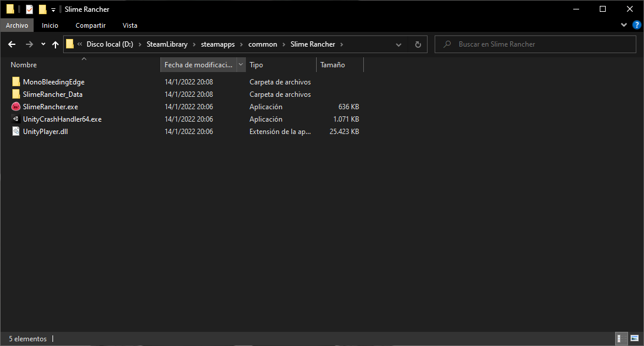The image size is (644, 346).
Task: Open Customize Quick Access Toolbar dropdown
Action: click(x=54, y=9)
